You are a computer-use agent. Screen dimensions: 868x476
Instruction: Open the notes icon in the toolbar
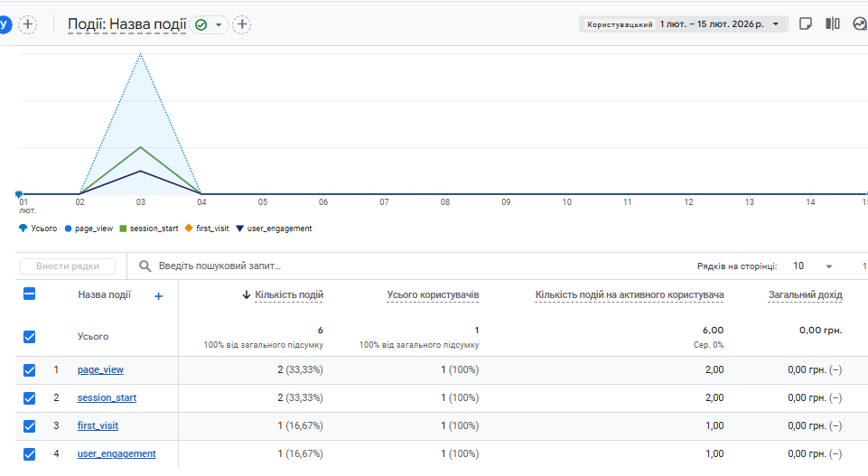coord(807,24)
